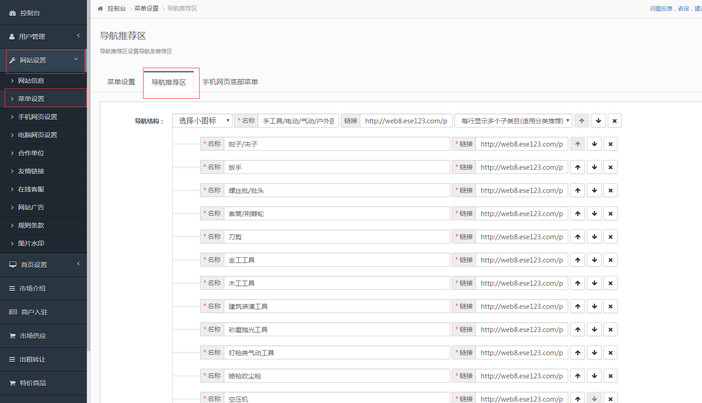Screen dimensions: 702x403
Task: Move 砂磨抛光工具 row down
Action: (x=594, y=330)
